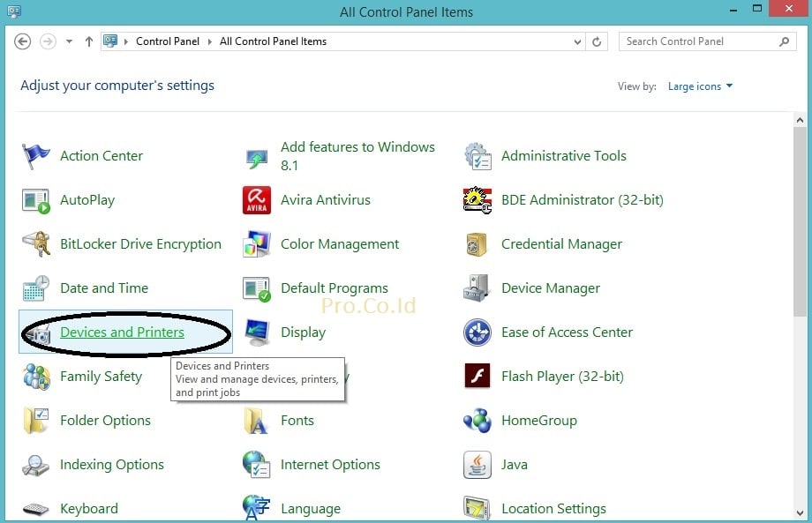Select the All Control Panel Items breadcrumb
Screen dimensions: 812x523
pos(273,41)
